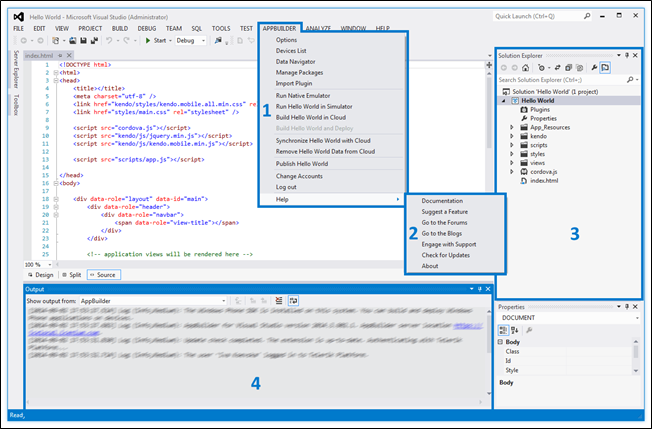Viewport: 652px width, 429px height.
Task: Select Build Hello World in Cloud
Action: [311, 117]
